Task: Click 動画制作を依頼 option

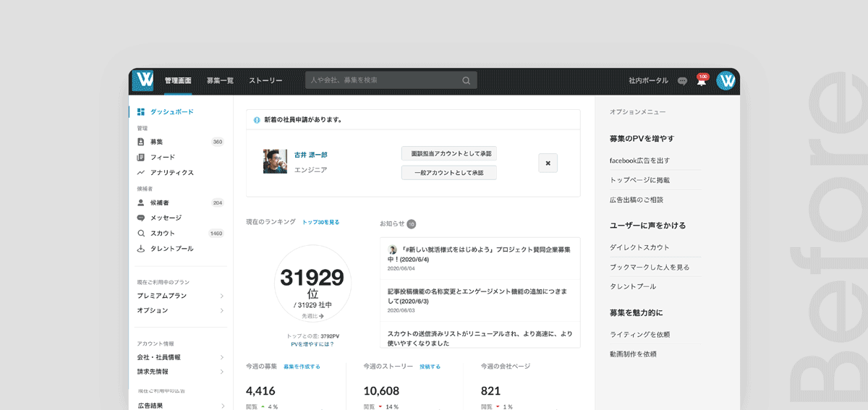Action: tap(633, 354)
